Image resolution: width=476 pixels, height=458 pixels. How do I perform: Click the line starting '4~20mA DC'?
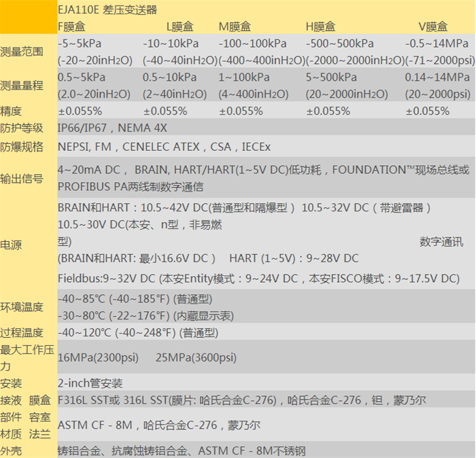[264, 170]
